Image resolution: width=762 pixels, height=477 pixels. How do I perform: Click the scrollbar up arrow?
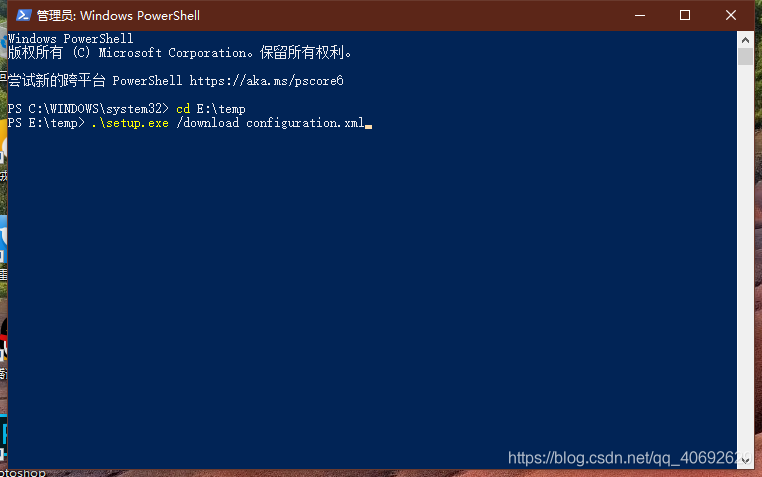(745, 40)
